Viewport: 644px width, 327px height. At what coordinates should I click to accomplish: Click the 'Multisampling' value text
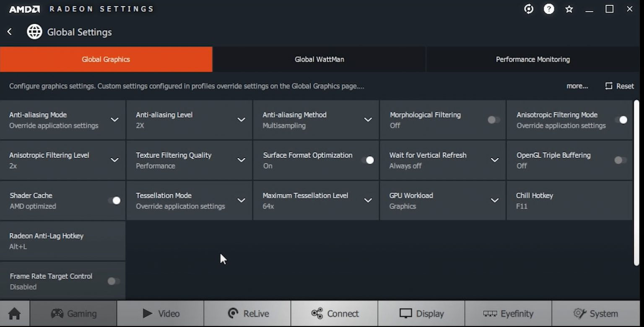(x=284, y=125)
